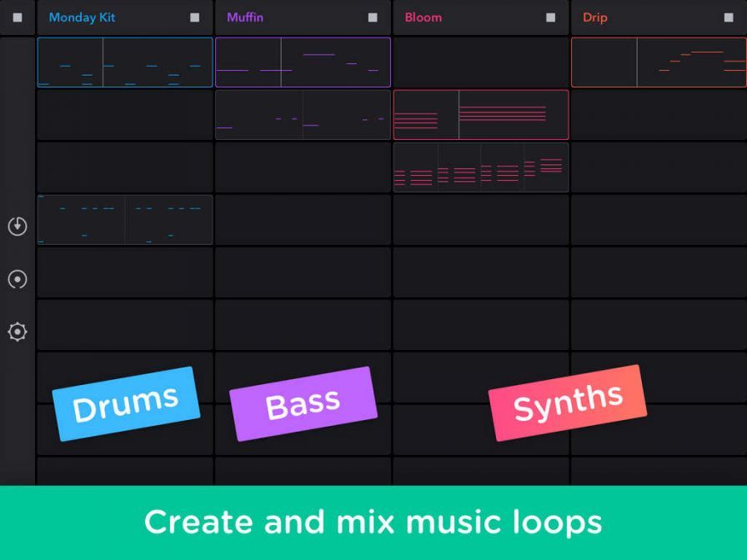
Task: Switch to the Bloom channel header
Action: pos(422,17)
